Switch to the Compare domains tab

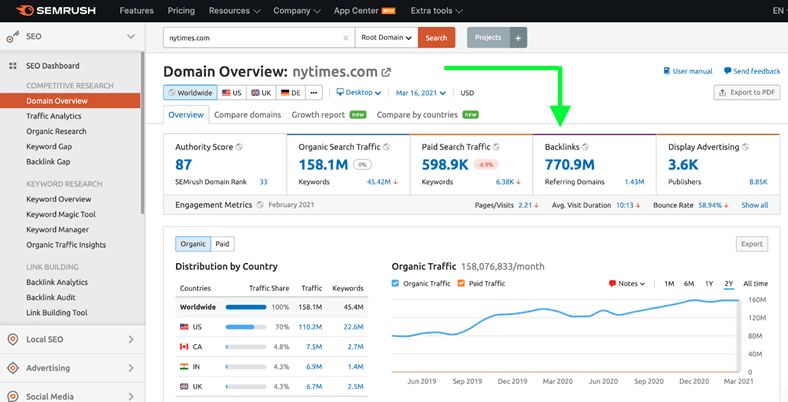coord(248,115)
